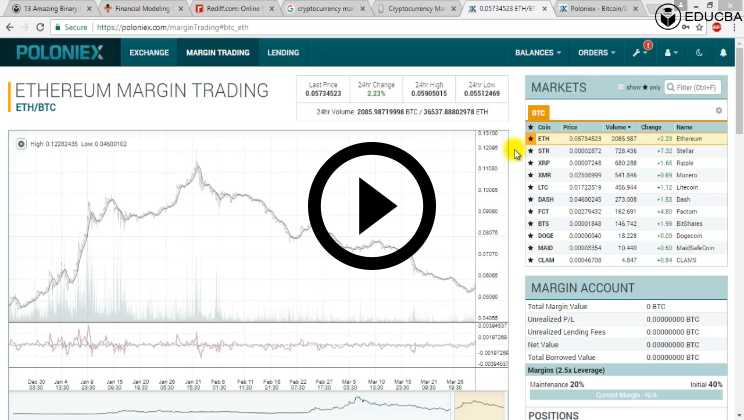Open the wrench settings tools menu
744x420 pixels.
[x=640, y=52]
